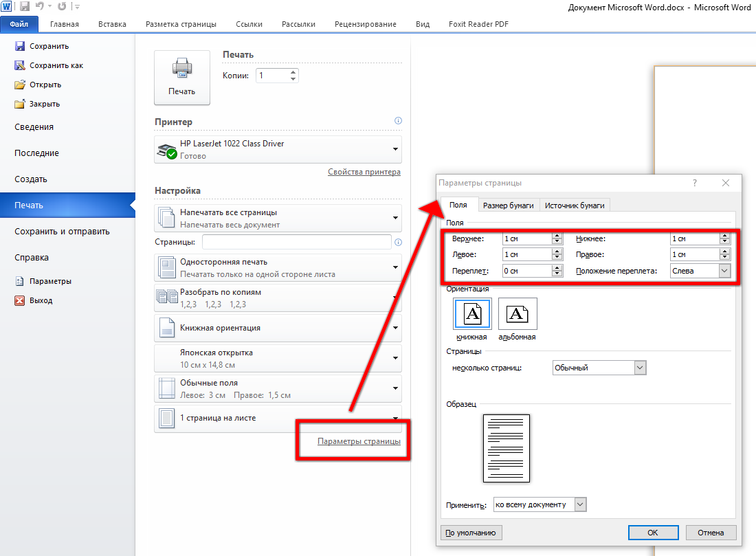
Task: Increase the copies count with the up arrow
Action: pyautogui.click(x=293, y=71)
